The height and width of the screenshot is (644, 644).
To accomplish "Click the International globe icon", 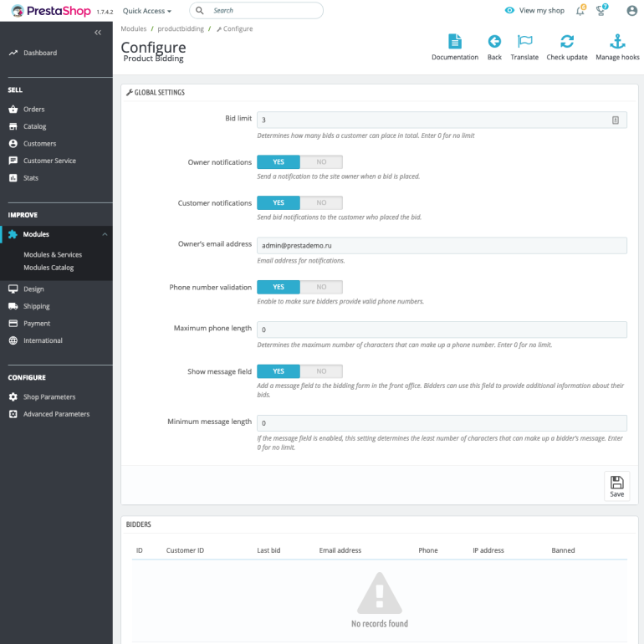I will tap(13, 340).
